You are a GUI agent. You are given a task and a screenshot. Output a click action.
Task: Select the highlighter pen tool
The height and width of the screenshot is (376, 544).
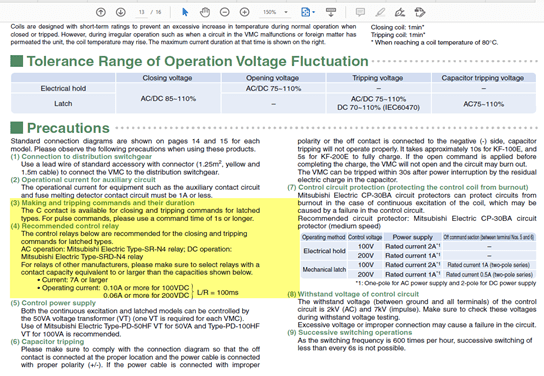coord(380,12)
